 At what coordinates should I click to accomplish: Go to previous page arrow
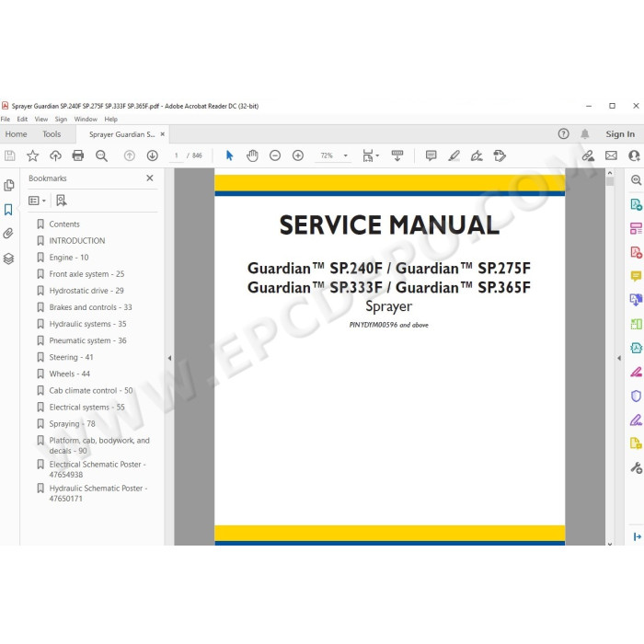(130, 155)
